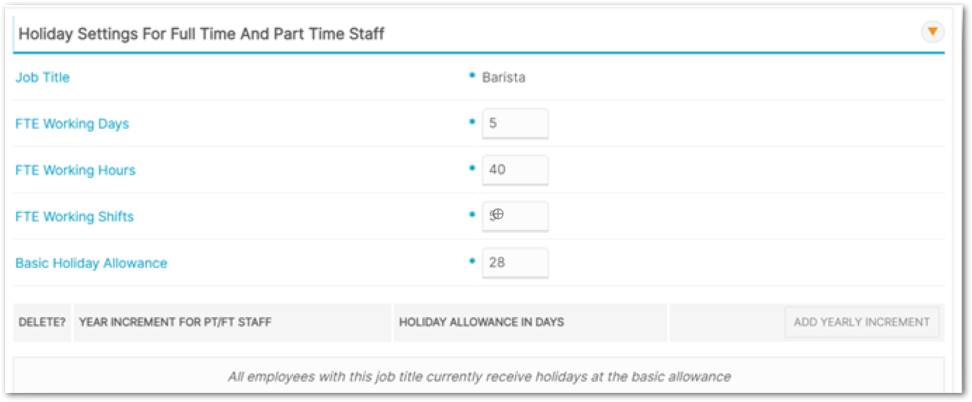Collapse the Holiday Settings panel arrow

click(932, 32)
